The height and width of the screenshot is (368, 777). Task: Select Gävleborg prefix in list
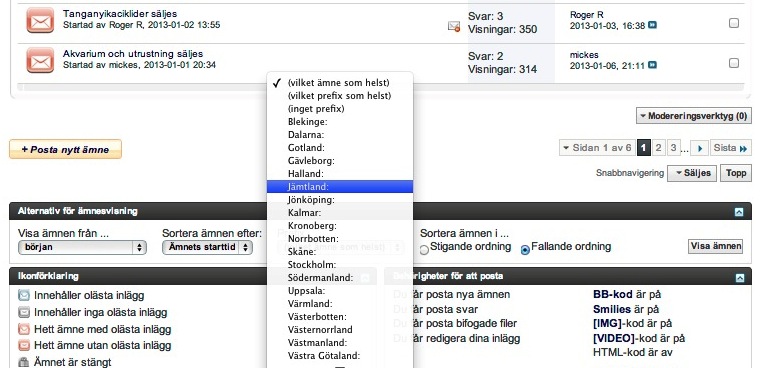coord(339,160)
